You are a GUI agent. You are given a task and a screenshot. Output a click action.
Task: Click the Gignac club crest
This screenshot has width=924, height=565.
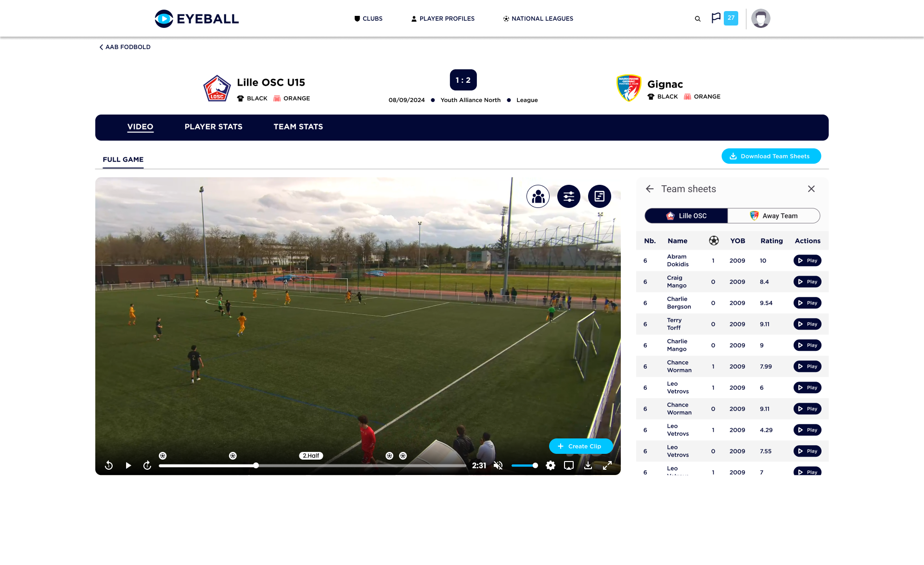tap(629, 88)
